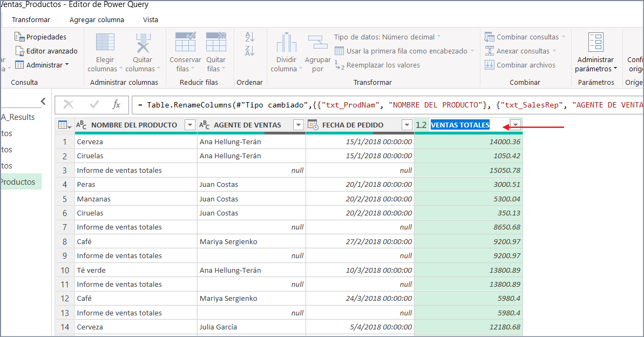Click cell 350.13
The height and width of the screenshot is (337, 644).
[x=469, y=213]
